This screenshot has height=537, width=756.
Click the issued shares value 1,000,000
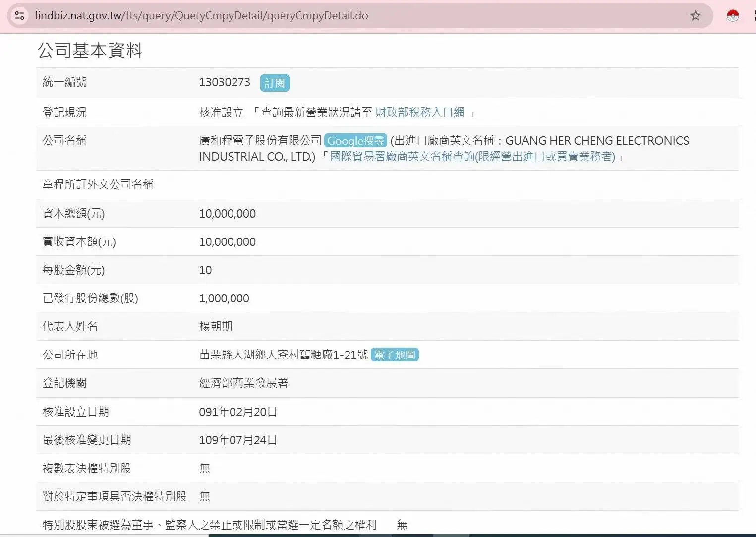[224, 298]
